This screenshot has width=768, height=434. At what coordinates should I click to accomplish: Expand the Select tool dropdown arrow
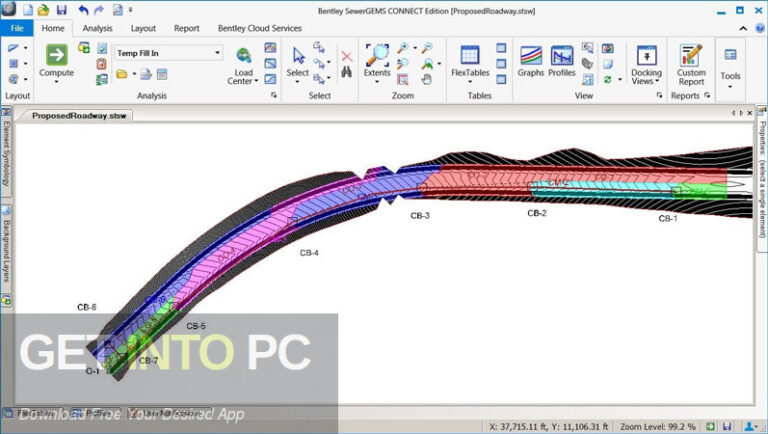click(297, 82)
